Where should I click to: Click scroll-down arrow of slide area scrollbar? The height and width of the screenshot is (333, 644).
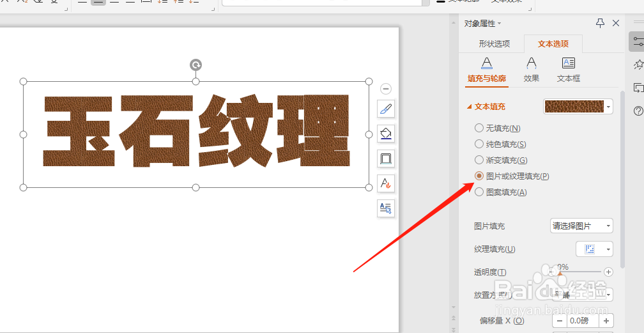coord(454,307)
